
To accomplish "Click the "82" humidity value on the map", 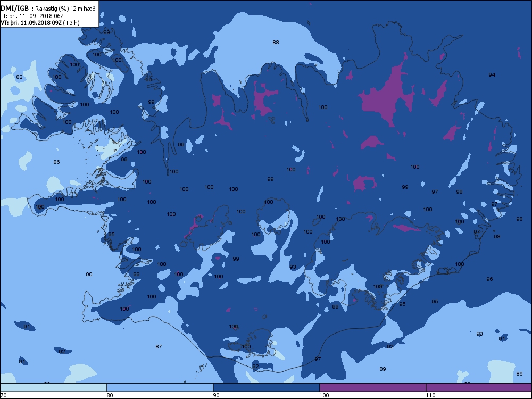I will pyautogui.click(x=19, y=77).
